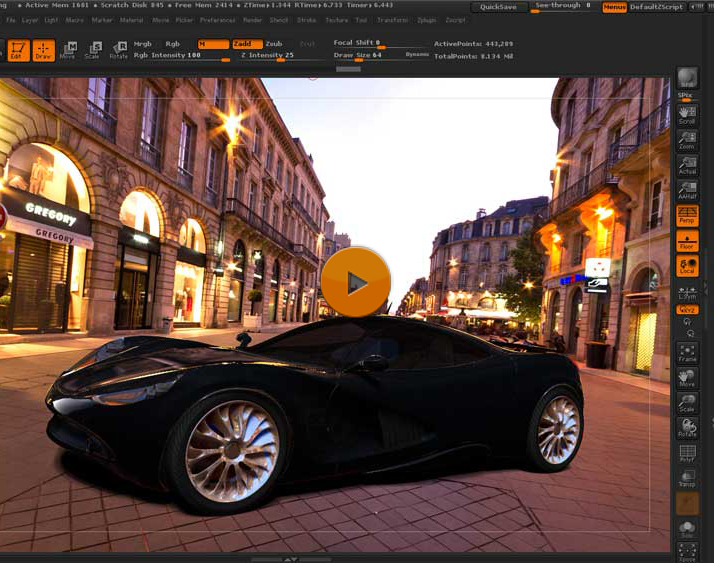Click the Frame icon in right shelf
Screen dimensions: 714x563
687,351
